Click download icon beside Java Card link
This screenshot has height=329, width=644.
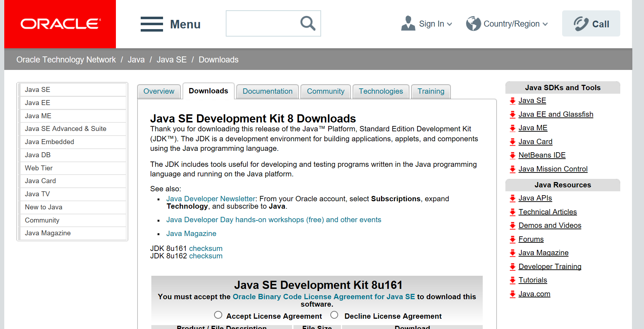point(513,142)
